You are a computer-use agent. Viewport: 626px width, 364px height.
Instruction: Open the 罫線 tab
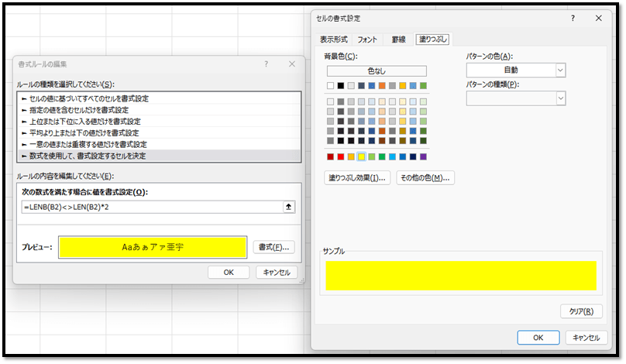(x=397, y=39)
